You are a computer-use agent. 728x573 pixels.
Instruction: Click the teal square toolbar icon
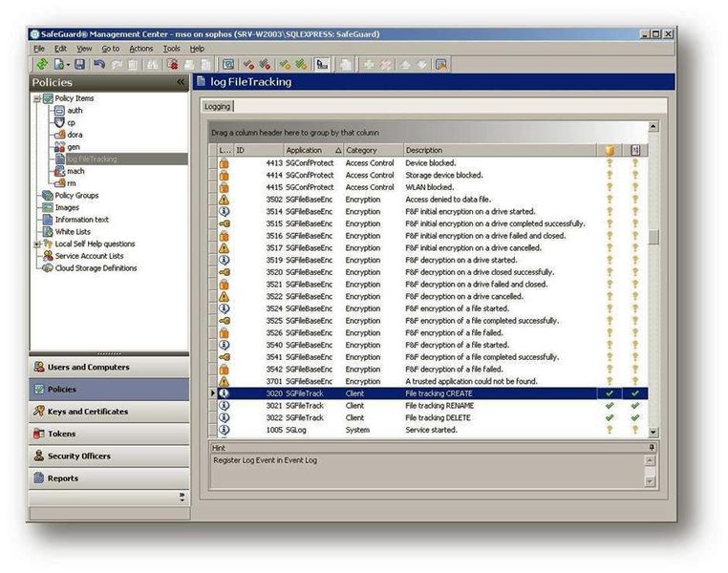tap(228, 65)
